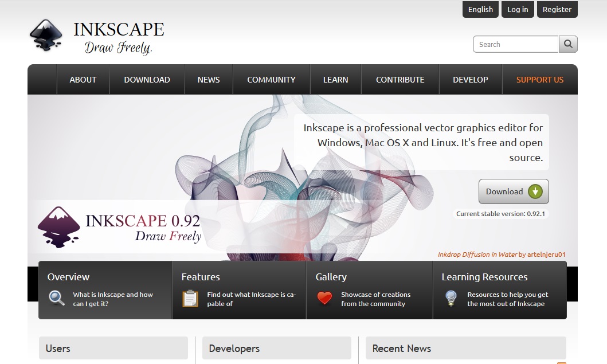Click the Log in button
This screenshot has height=364, width=607.
(518, 9)
